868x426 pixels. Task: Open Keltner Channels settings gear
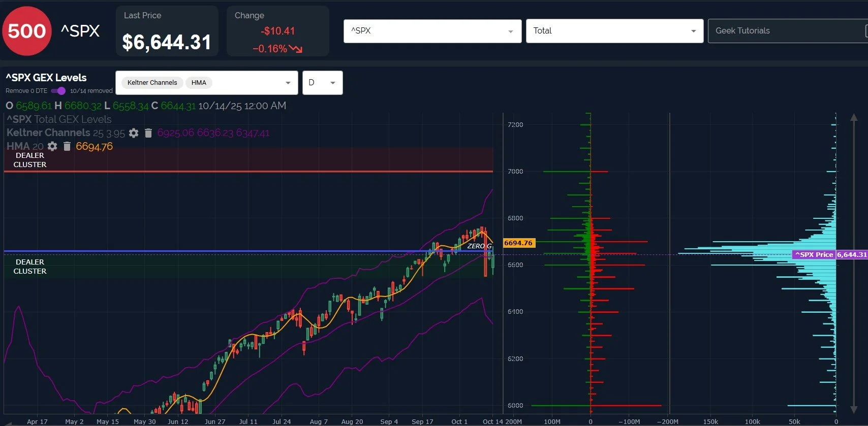pos(134,133)
